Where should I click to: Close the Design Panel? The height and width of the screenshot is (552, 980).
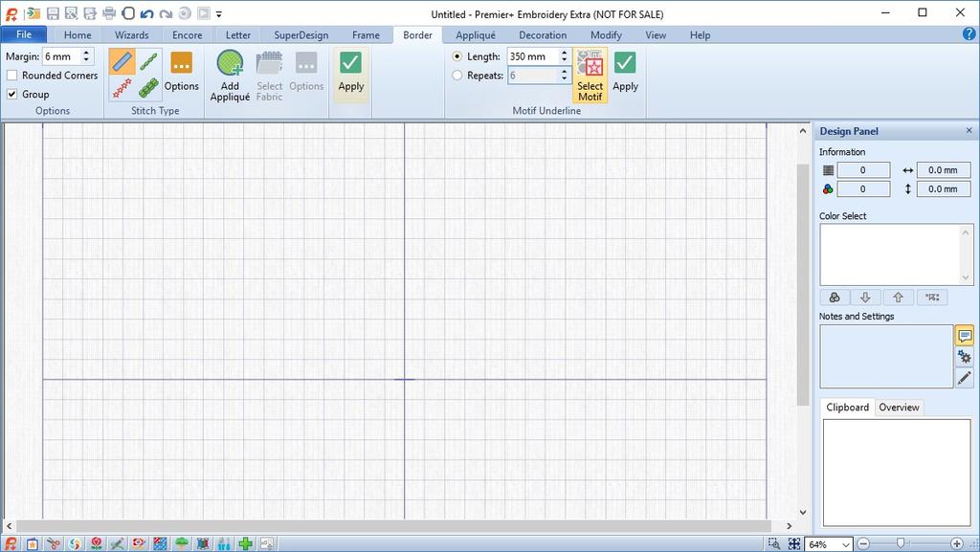[969, 130]
